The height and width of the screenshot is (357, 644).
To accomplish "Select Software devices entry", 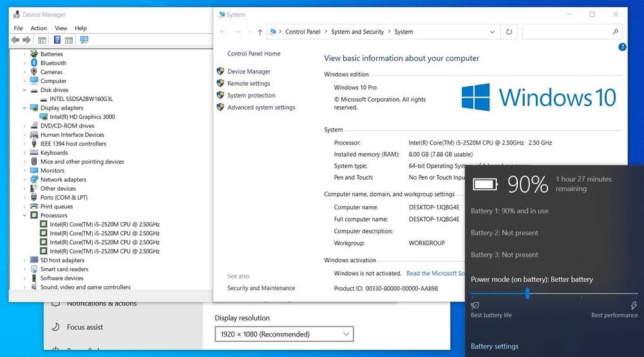I will pos(62,278).
